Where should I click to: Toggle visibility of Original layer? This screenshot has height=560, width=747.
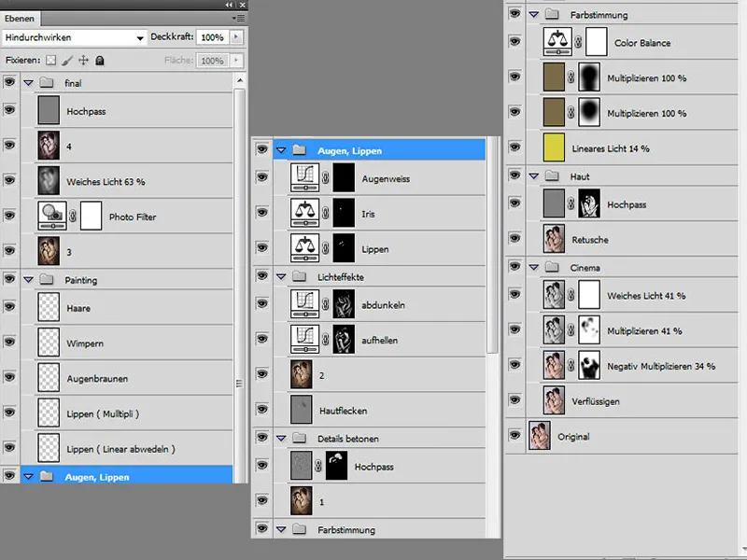point(514,436)
